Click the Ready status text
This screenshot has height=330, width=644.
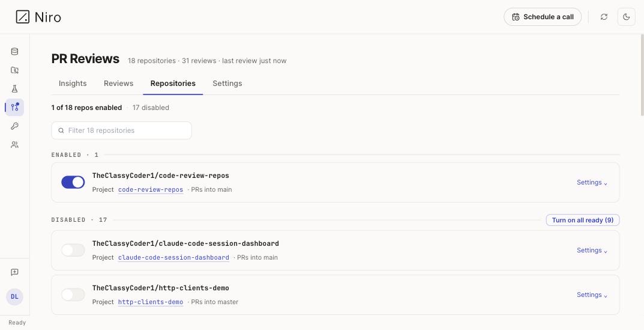click(x=17, y=323)
